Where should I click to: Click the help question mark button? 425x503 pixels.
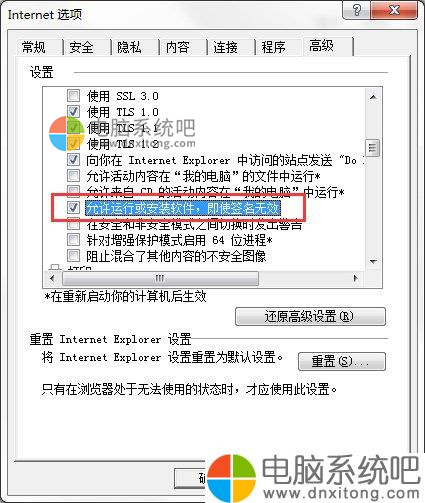[x=356, y=10]
